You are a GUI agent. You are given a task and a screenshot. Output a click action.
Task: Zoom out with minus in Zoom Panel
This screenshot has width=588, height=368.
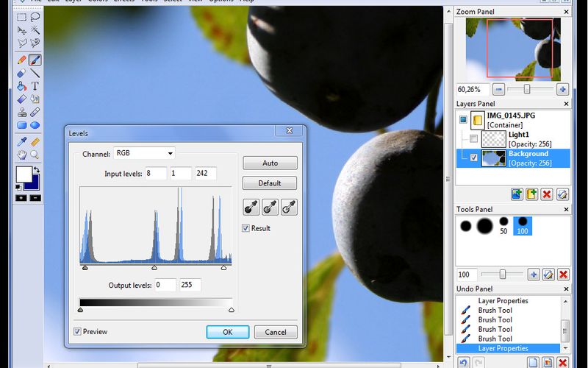(498, 89)
